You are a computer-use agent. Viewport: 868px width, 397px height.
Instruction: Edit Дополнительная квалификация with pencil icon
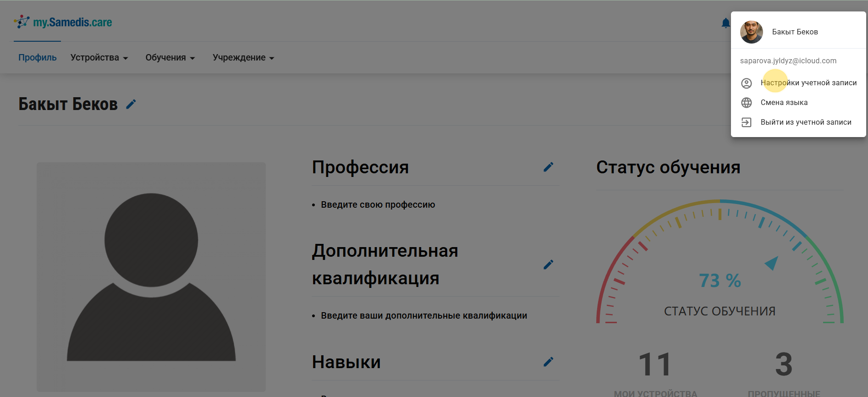pyautogui.click(x=548, y=265)
